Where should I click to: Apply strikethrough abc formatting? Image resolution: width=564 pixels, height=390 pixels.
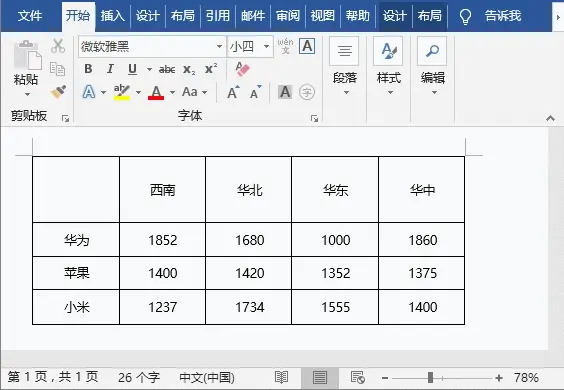167,69
